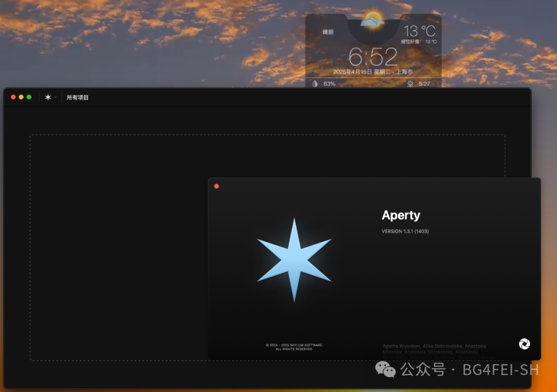Click the Skylum logo in about dialog
The height and width of the screenshot is (392, 557).
pyautogui.click(x=525, y=344)
